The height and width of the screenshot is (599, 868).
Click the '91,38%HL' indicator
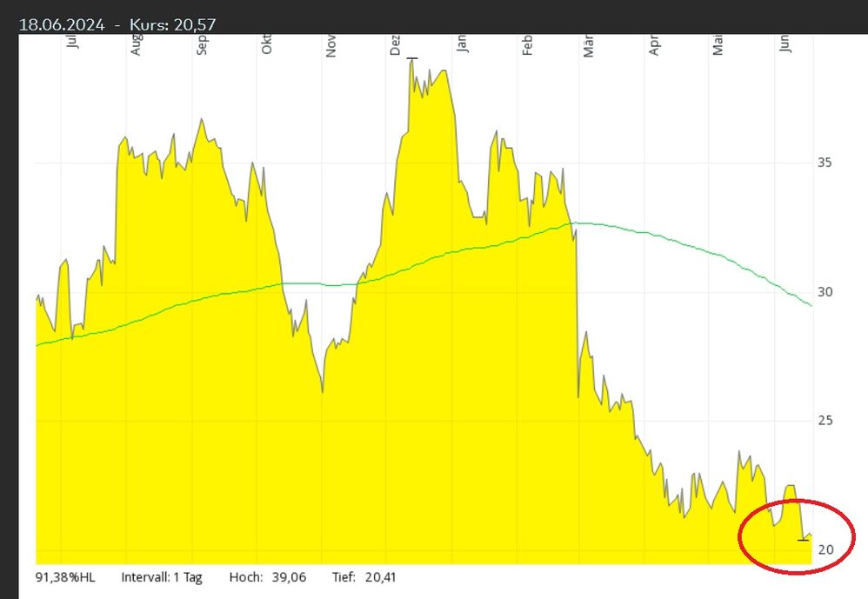(64, 577)
